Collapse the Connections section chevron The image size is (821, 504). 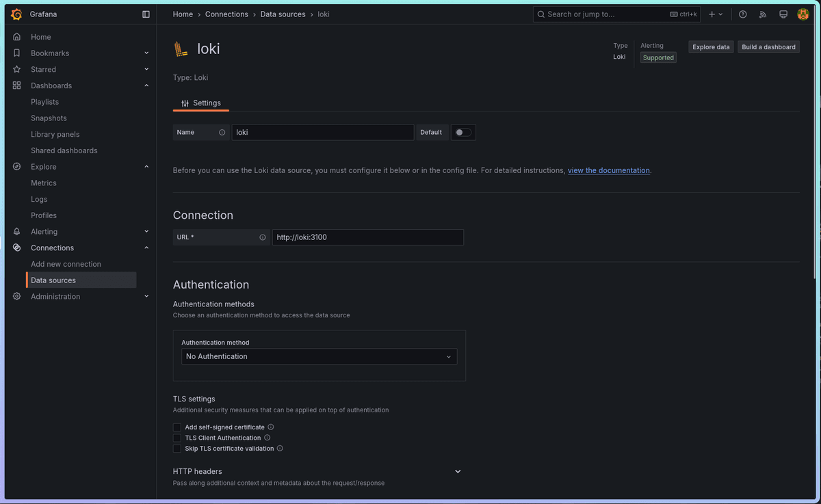click(146, 248)
